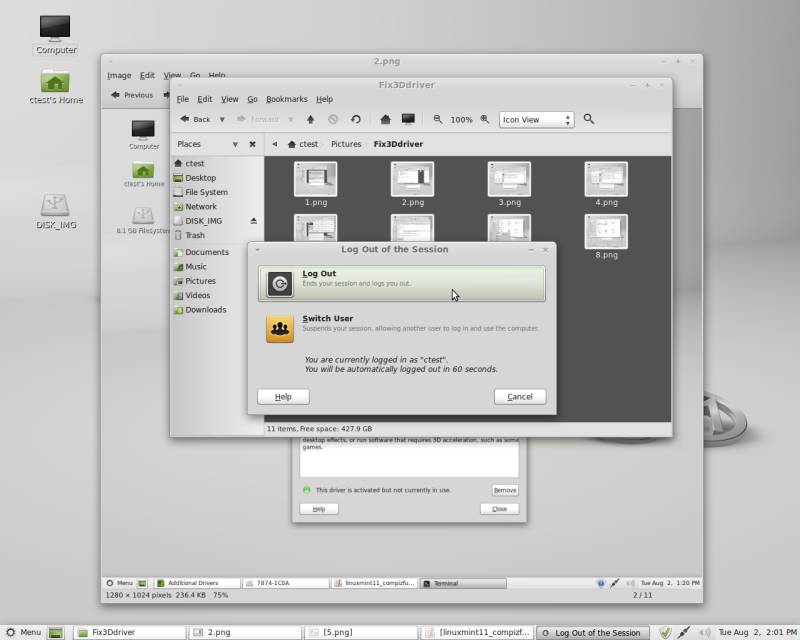
Task: Open the Edit menu in Fix3Ddriver
Action: (205, 99)
